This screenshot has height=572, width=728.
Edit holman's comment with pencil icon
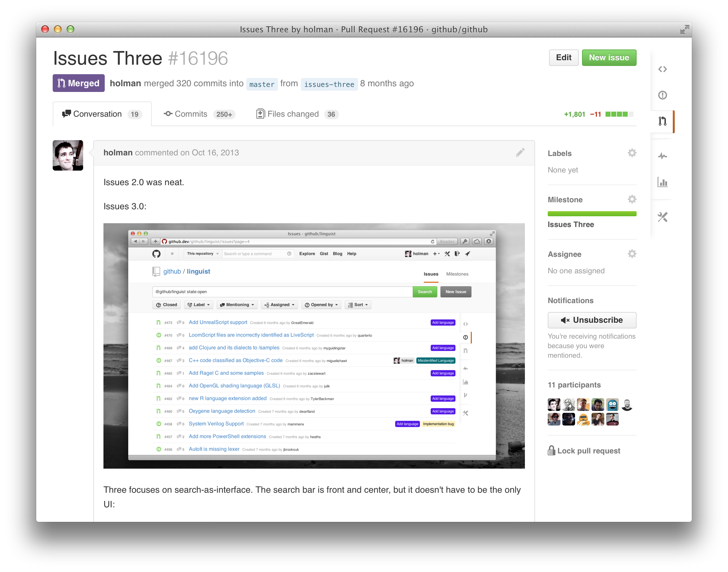tap(520, 153)
